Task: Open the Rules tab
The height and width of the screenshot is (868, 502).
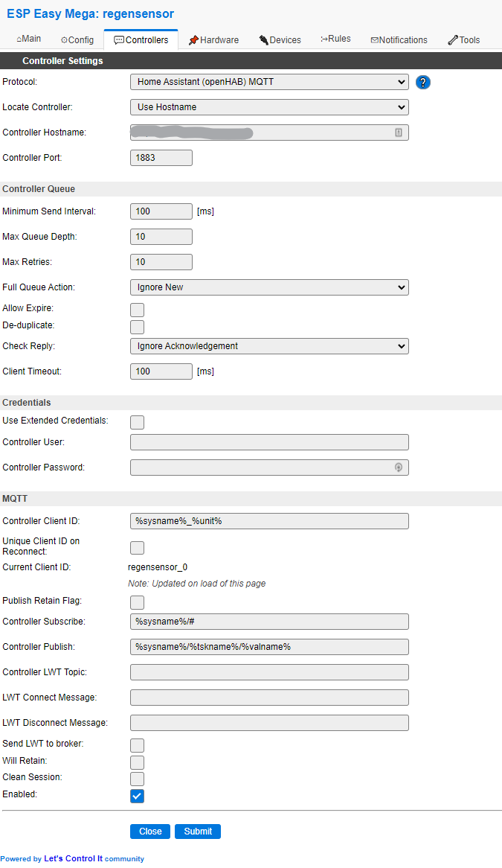Action: (335, 39)
